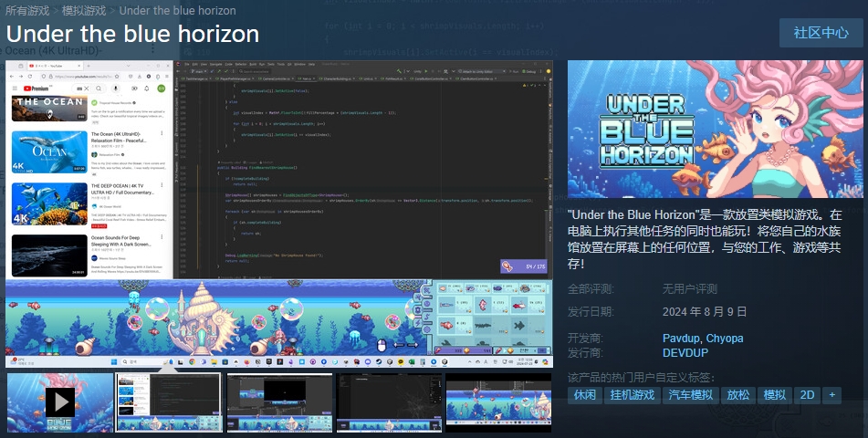Screen dimensions: 868x438
Task: Click the Under the blue horizon breadcrumb
Action: tap(178, 11)
